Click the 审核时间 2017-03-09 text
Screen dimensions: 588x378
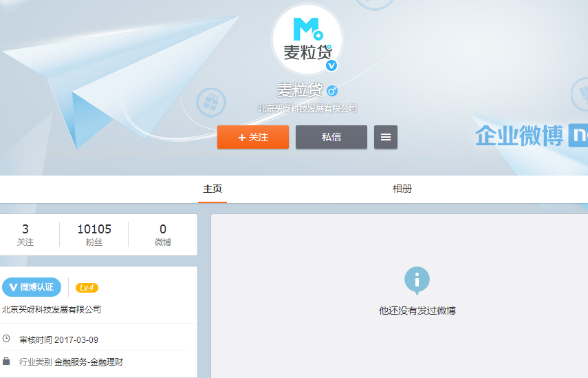(59, 339)
